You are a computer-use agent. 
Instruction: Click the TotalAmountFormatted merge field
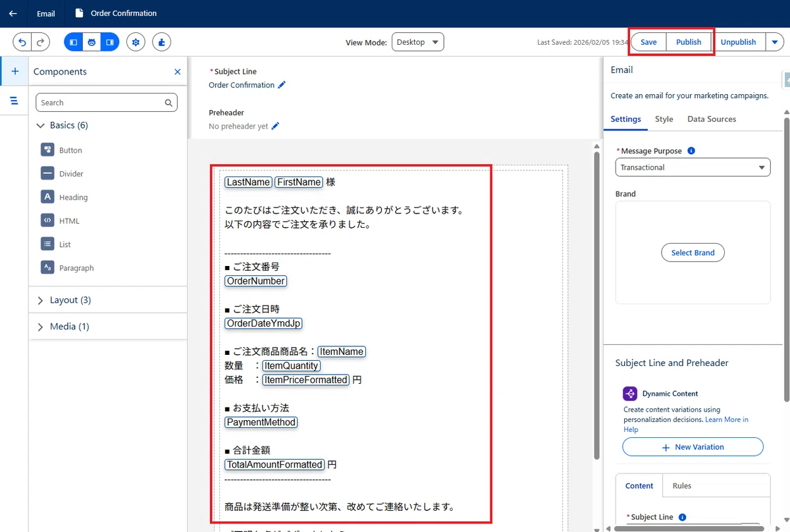(x=275, y=464)
